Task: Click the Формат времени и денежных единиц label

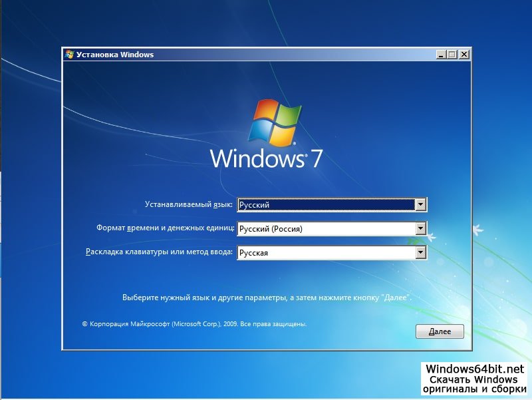Action: click(165, 228)
